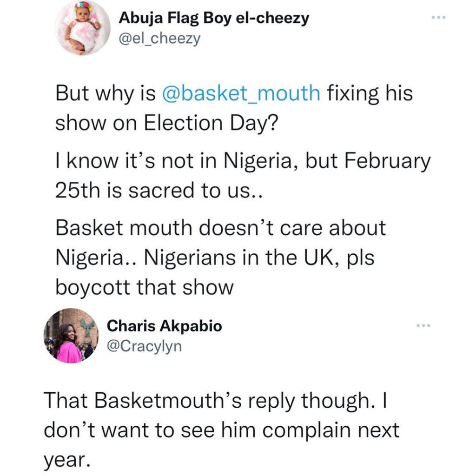
Task: Open Charis Akpabio's display name
Action: coord(165,326)
